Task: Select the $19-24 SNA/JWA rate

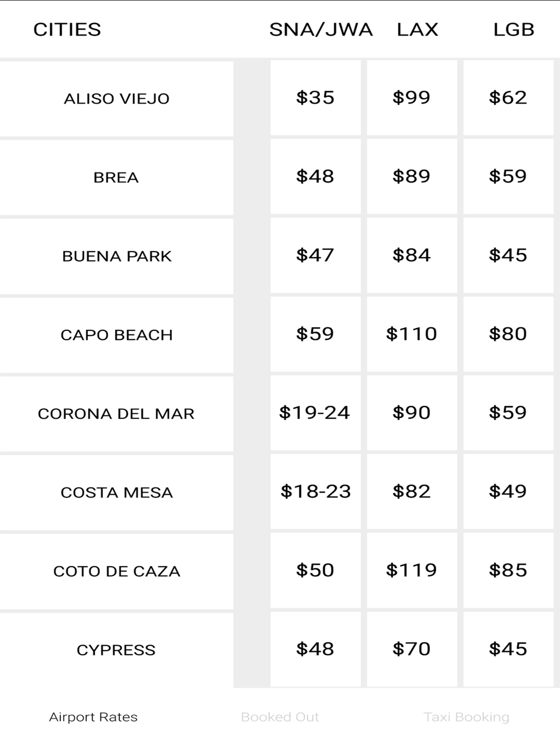Action: [315, 413]
